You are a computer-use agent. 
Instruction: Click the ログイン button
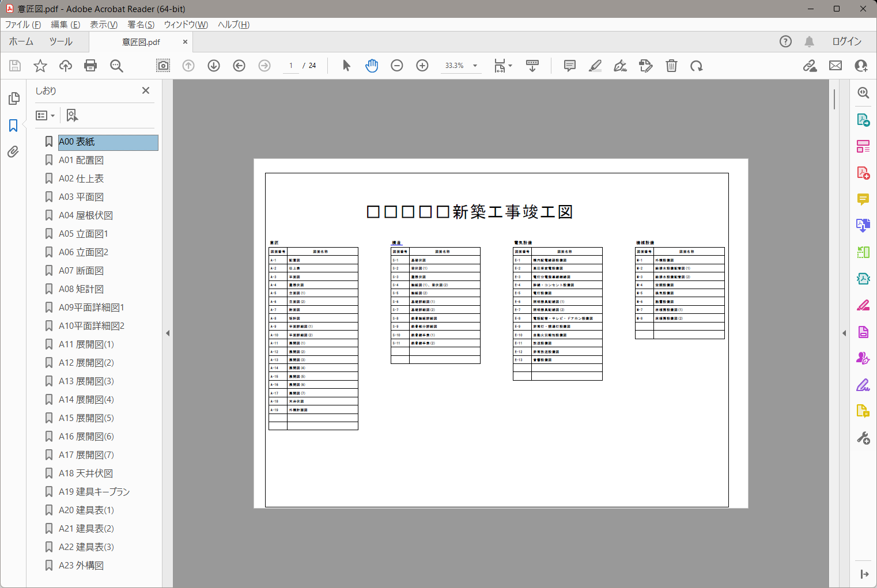(847, 41)
